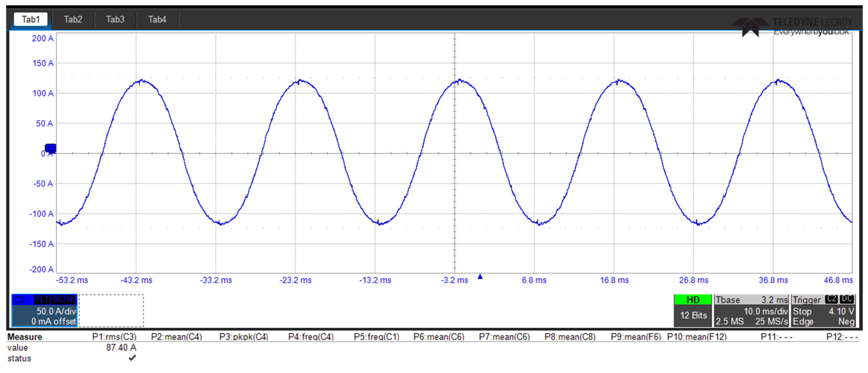
Task: Click the C3 zero-level marker on left axis
Action: (50, 148)
